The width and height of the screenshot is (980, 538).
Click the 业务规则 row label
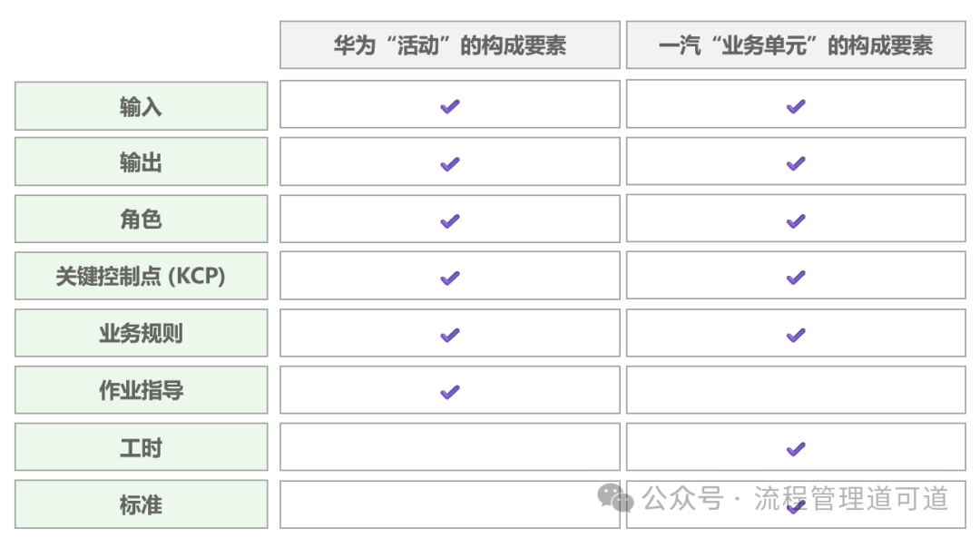pyautogui.click(x=141, y=334)
